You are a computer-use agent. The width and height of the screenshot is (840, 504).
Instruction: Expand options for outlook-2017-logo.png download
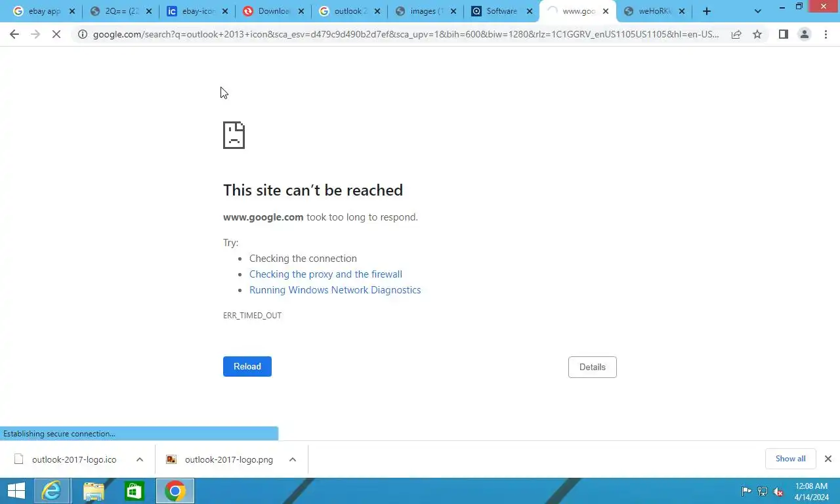(x=293, y=459)
